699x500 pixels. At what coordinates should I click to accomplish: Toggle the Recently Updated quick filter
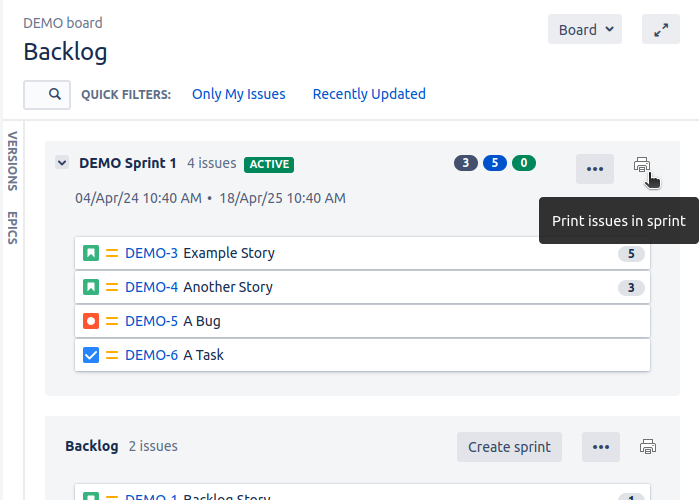pos(369,94)
